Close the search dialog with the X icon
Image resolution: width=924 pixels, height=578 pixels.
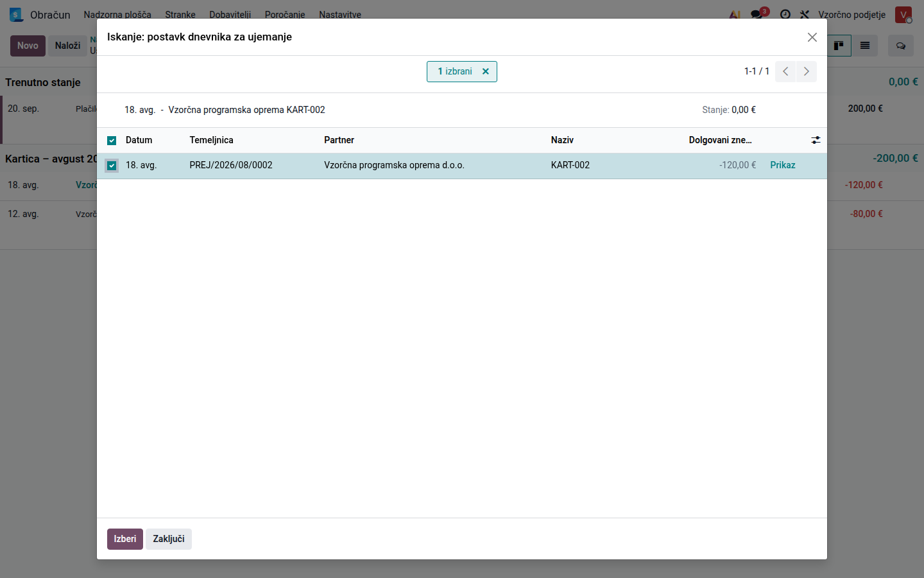(x=812, y=37)
